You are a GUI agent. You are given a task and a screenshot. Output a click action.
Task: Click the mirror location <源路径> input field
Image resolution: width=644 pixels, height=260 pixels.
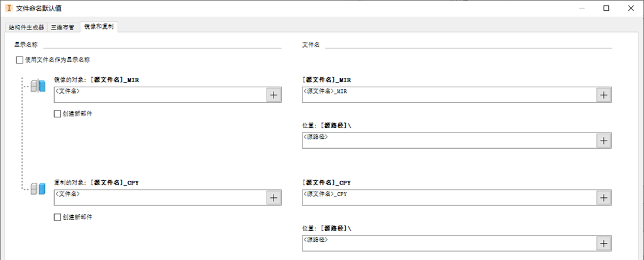(448, 141)
